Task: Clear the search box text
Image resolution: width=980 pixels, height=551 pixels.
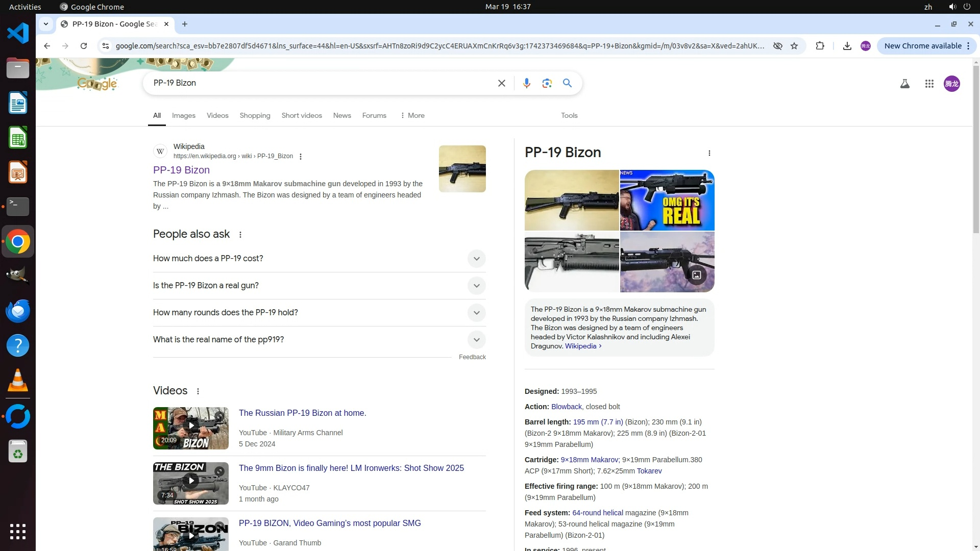Action: pos(501,83)
